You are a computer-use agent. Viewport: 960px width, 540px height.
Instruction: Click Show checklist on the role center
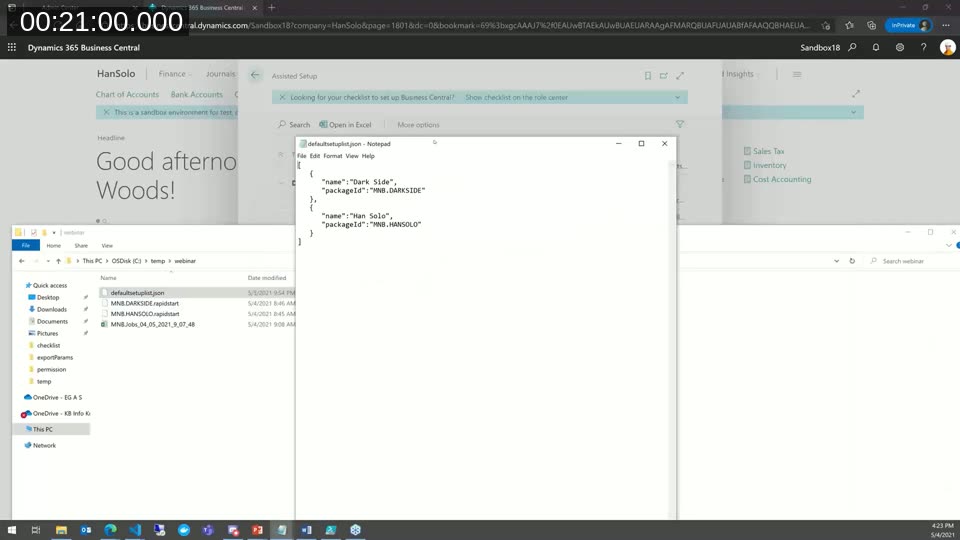[x=516, y=97]
